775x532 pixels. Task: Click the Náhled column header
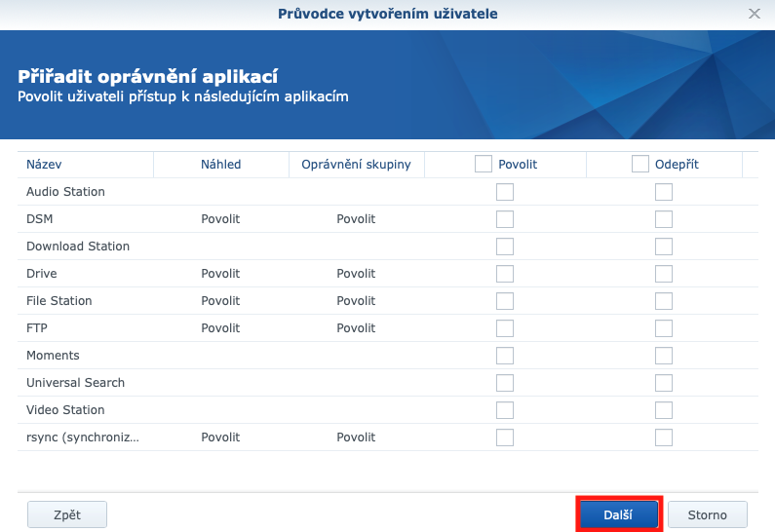[x=220, y=165]
